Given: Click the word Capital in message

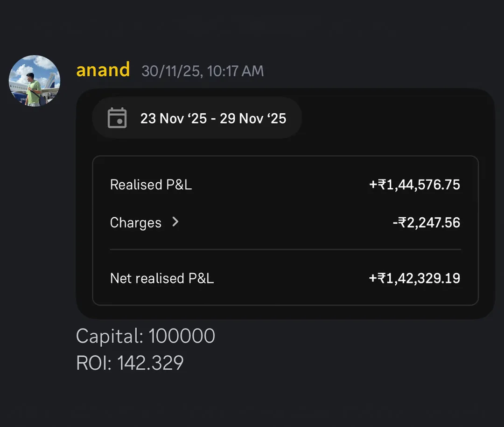Looking at the screenshot, I should click(x=109, y=336).
